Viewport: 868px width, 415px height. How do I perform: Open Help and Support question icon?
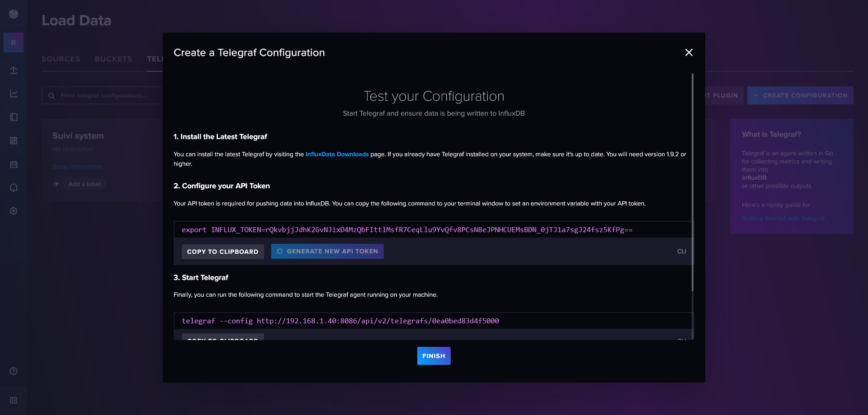coord(14,371)
